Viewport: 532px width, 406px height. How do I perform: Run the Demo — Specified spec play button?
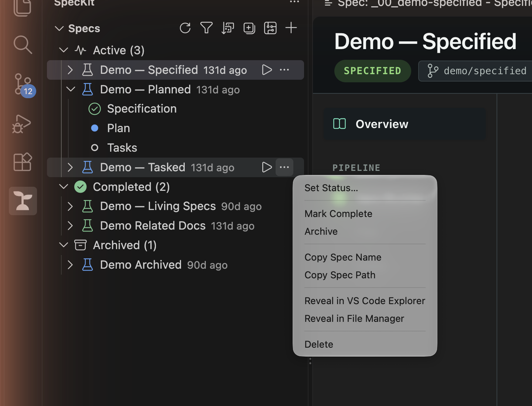point(267,70)
